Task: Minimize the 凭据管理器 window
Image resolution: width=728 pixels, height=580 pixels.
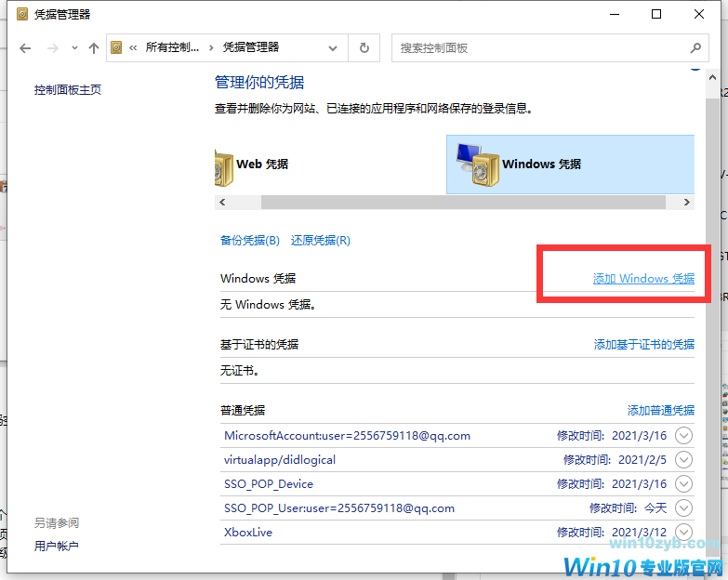Action: 615,14
